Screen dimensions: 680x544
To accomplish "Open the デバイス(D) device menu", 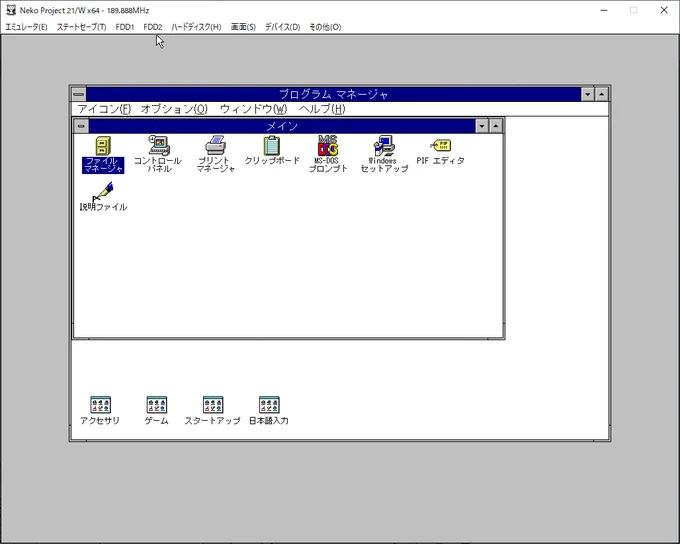I will pos(282,27).
